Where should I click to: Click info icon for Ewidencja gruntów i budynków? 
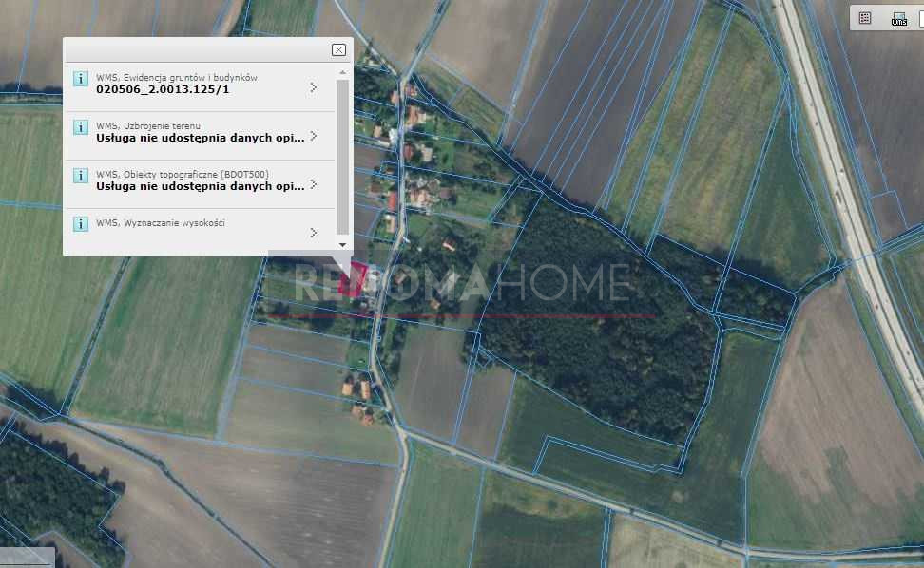(x=81, y=78)
